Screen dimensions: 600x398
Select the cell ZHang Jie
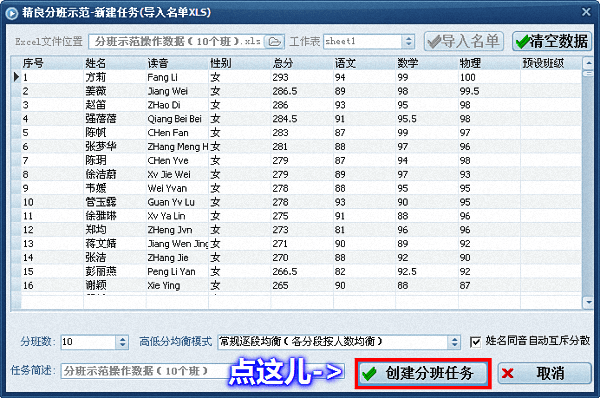[177, 258]
